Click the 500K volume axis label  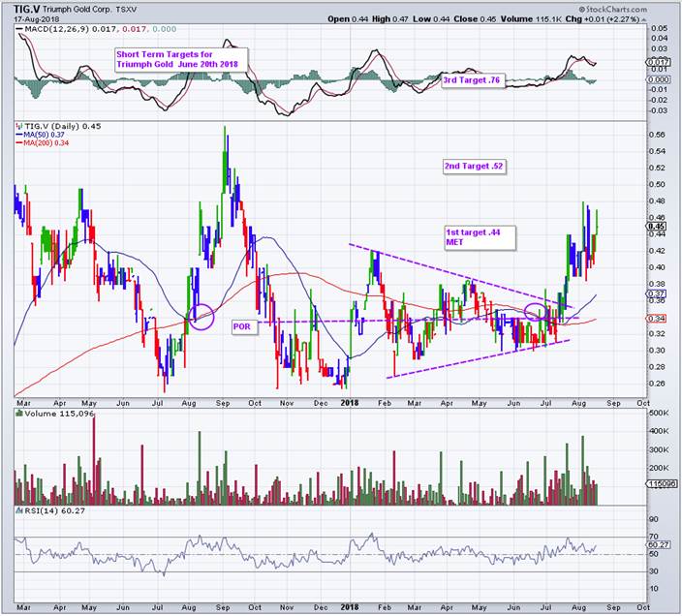660,413
